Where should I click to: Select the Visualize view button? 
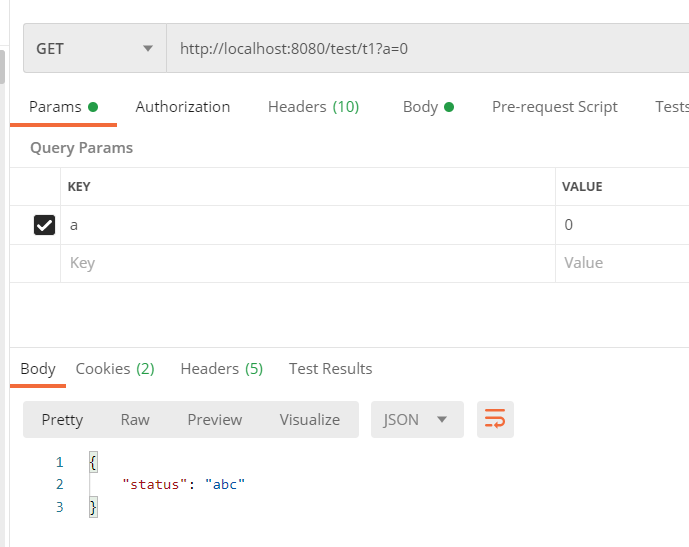coord(310,420)
